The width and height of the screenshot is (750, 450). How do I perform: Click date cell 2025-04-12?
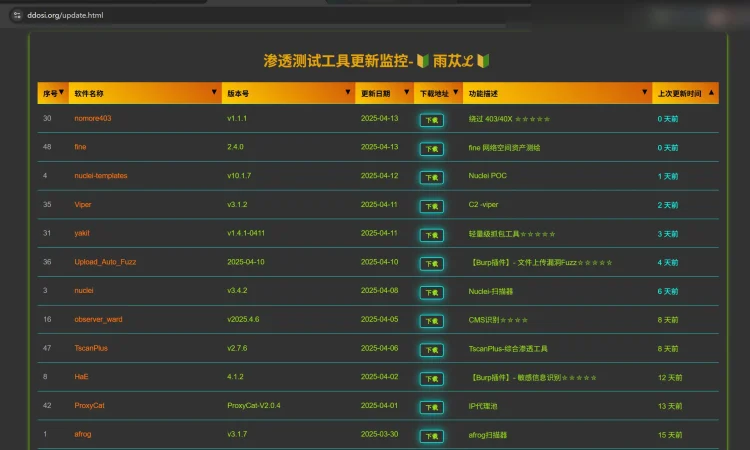[379, 176]
